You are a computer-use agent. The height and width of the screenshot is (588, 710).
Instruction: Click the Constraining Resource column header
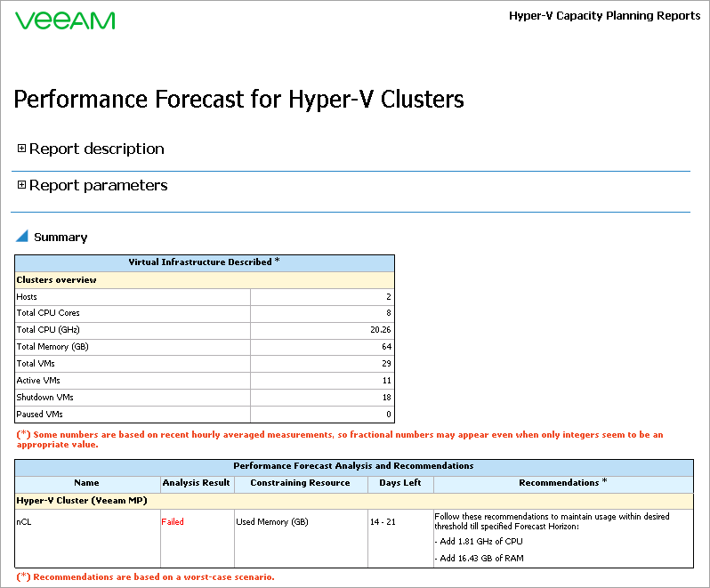point(300,483)
